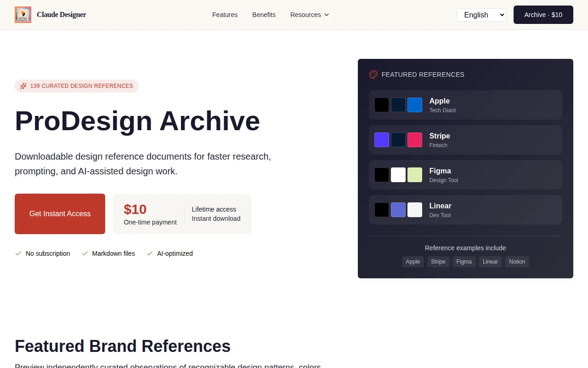The width and height of the screenshot is (588, 368).
Task: Click the Tech Giant subtitle
Action: (442, 110)
